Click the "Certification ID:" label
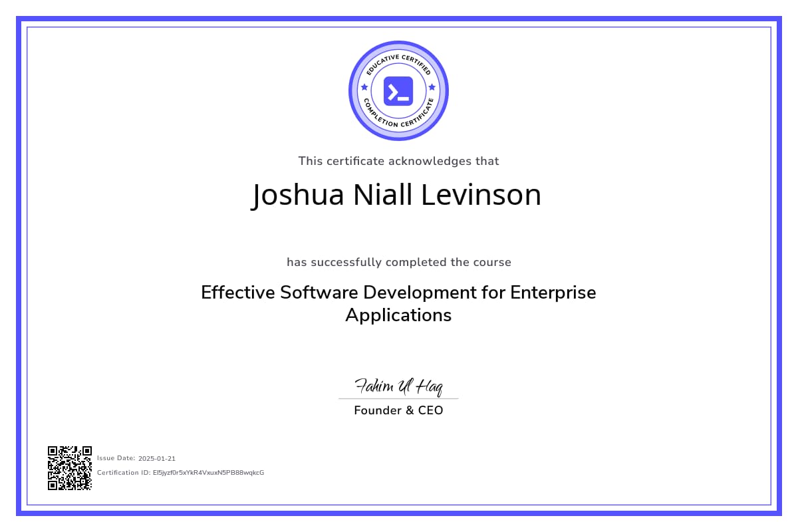Image resolution: width=798 pixels, height=532 pixels. [x=123, y=473]
